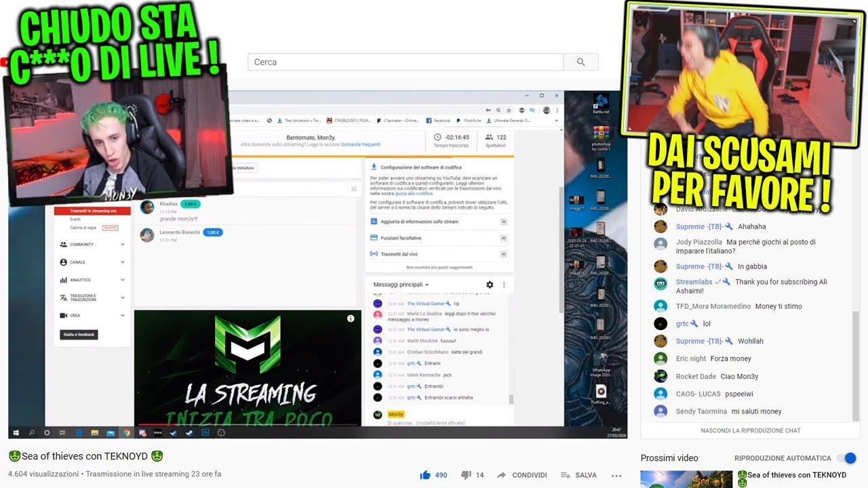This screenshot has width=868, height=488.
Task: Click the info icon on stream preview
Action: [351, 319]
